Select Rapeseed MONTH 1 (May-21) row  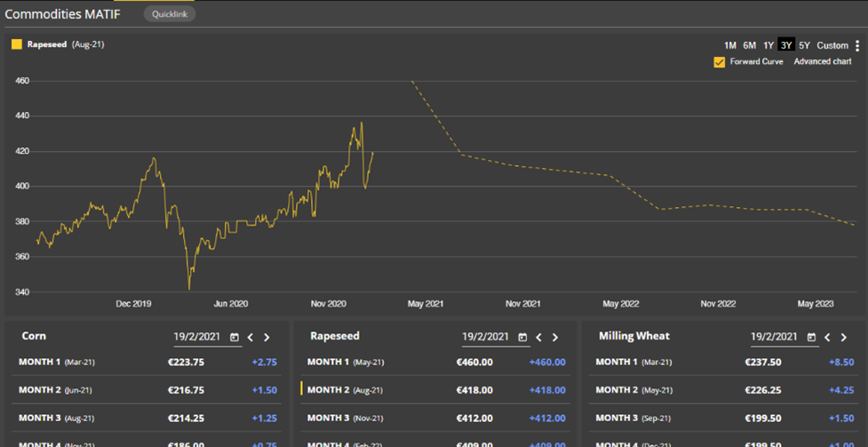click(x=435, y=363)
